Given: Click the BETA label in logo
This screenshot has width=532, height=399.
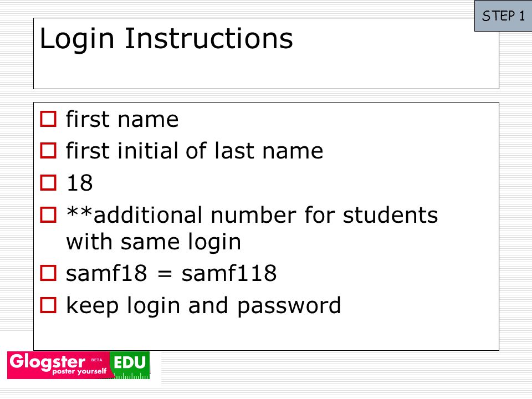Looking at the screenshot, I should (96, 360).
